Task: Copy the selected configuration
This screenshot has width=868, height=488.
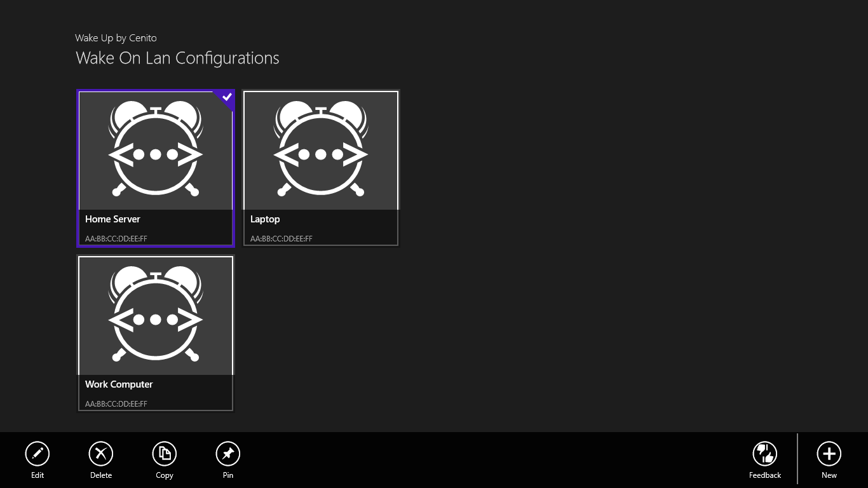Action: point(165,454)
